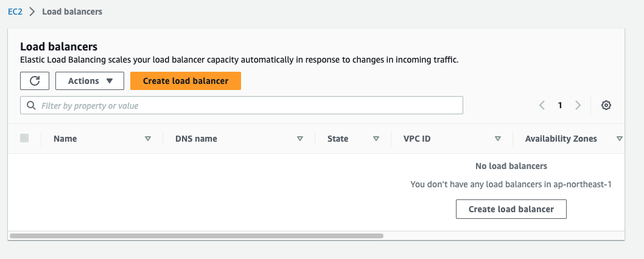Go to next page arrow
Viewport: 644px width, 259px height.
tap(578, 106)
